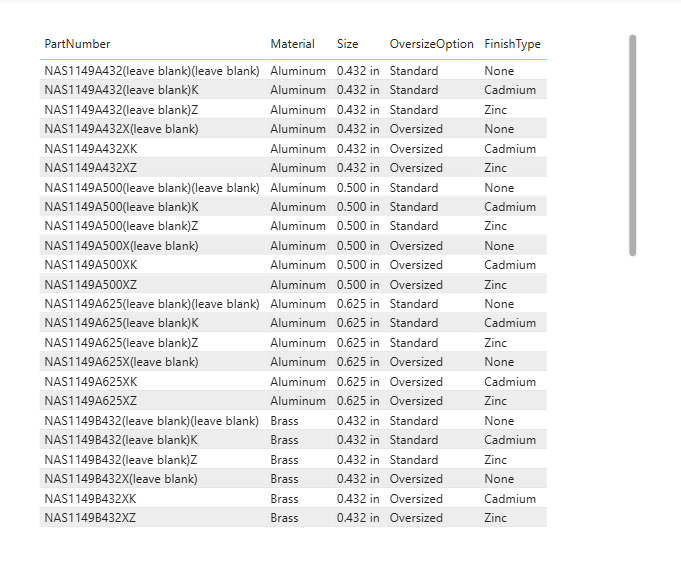Click Aluminum in the NAS1149A432XK row
Image resolution: width=681 pixels, height=582 pixels.
pos(298,149)
